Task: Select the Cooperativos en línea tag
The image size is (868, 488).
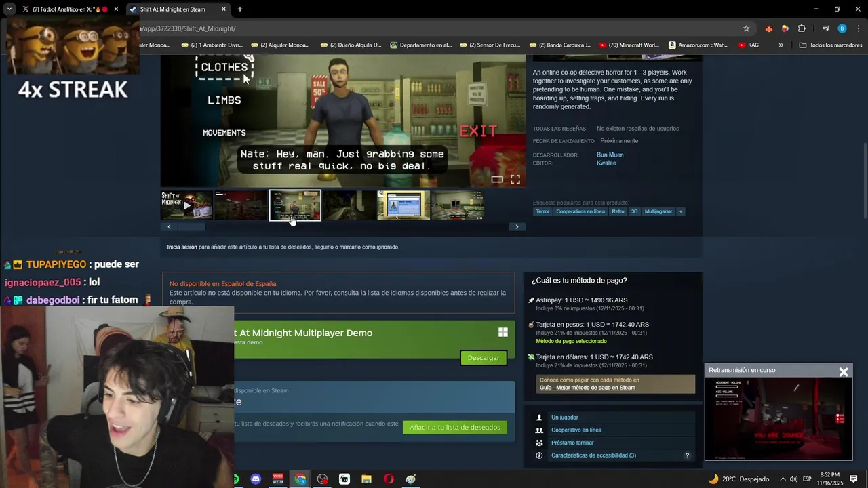Action: [x=580, y=211]
